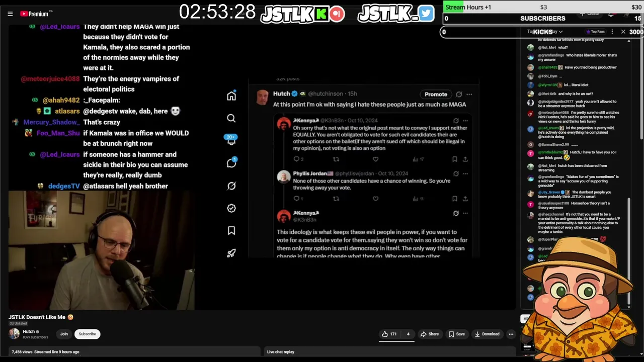Image resolution: width=644 pixels, height=362 pixels.
Task: Click the video title JSTLK Doesn't Like Me
Action: tap(41, 317)
